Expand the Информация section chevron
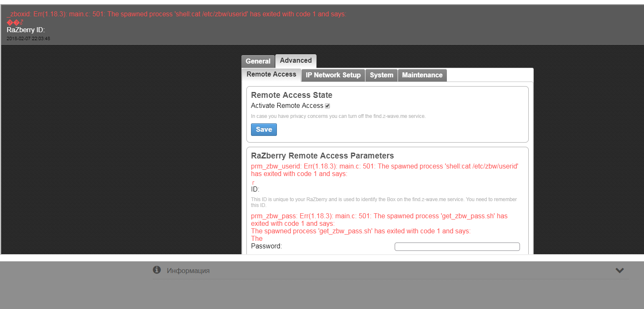The image size is (644, 309). pos(620,271)
